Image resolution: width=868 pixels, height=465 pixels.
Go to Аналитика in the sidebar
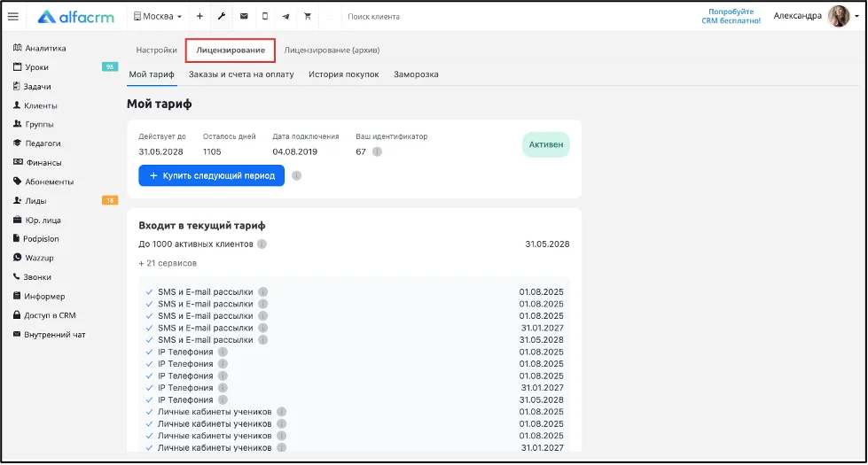pos(39,48)
